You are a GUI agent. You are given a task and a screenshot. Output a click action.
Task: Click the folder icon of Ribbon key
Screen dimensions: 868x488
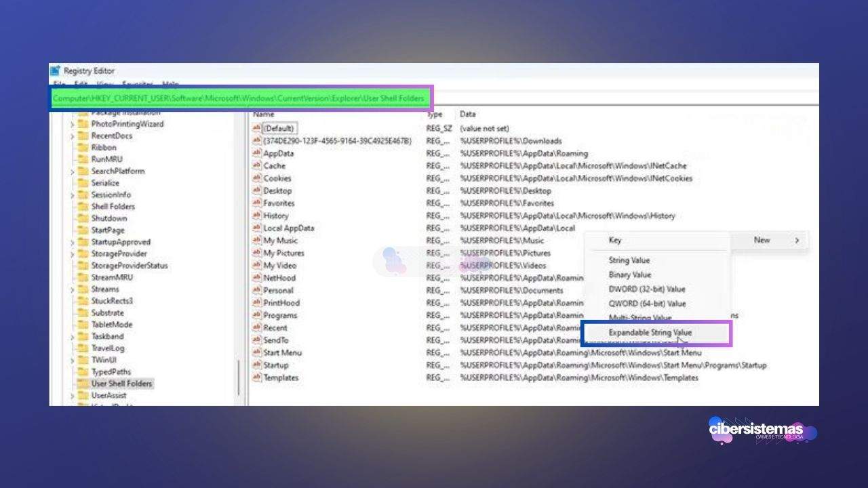(x=83, y=147)
